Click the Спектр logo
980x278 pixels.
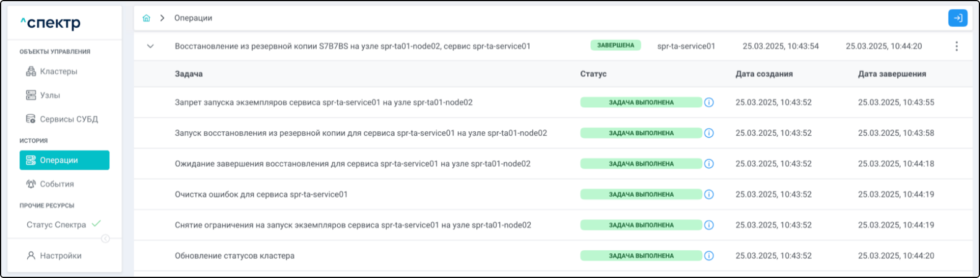pyautogui.click(x=50, y=24)
